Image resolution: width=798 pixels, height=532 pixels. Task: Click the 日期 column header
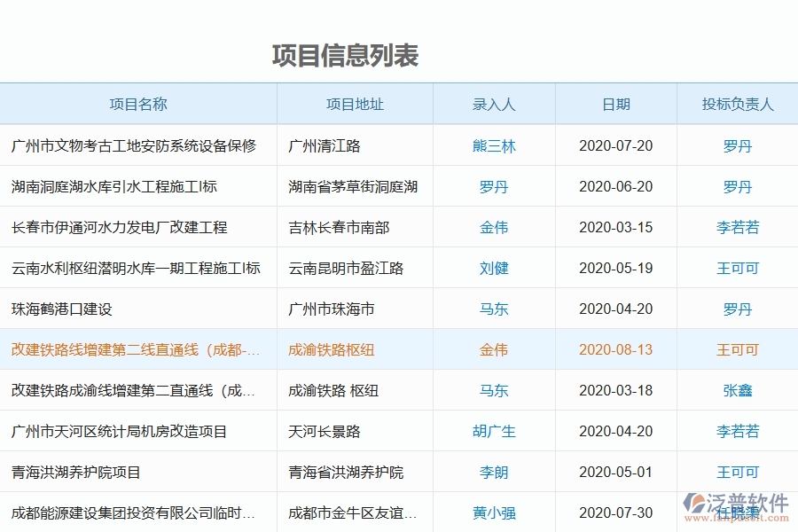616,103
